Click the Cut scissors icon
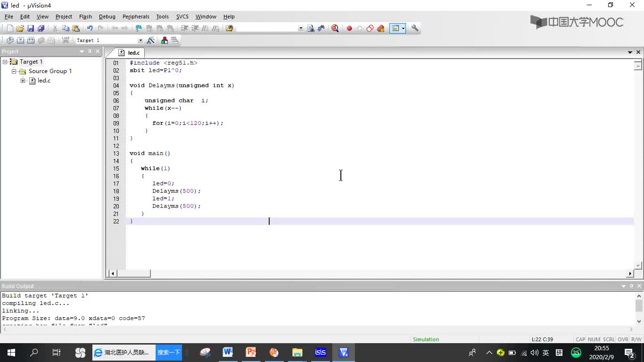 pyautogui.click(x=55, y=28)
